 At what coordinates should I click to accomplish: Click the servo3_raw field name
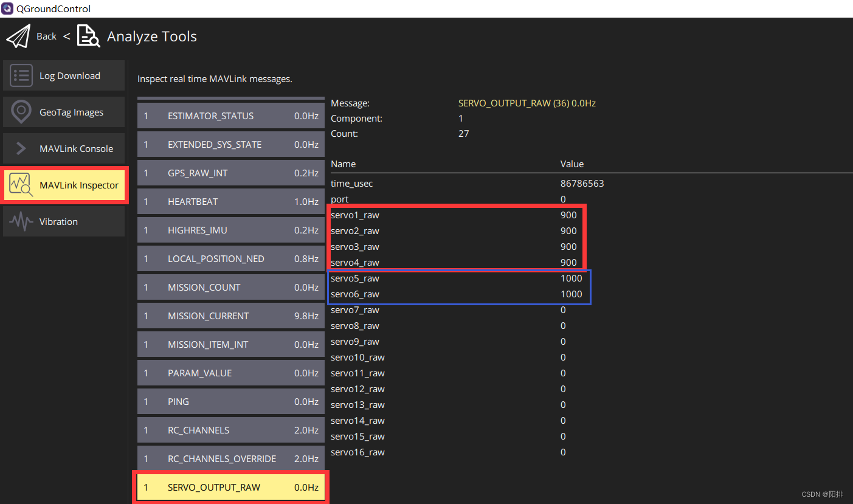point(355,247)
